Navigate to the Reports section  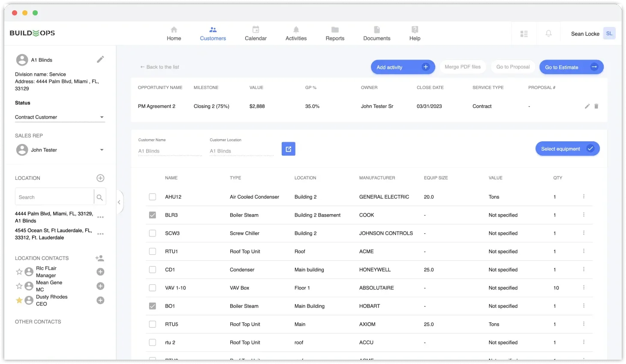click(335, 33)
